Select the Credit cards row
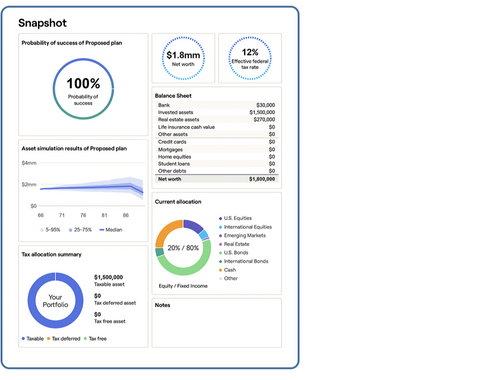Screen dimensions: 500x380 [x=217, y=142]
